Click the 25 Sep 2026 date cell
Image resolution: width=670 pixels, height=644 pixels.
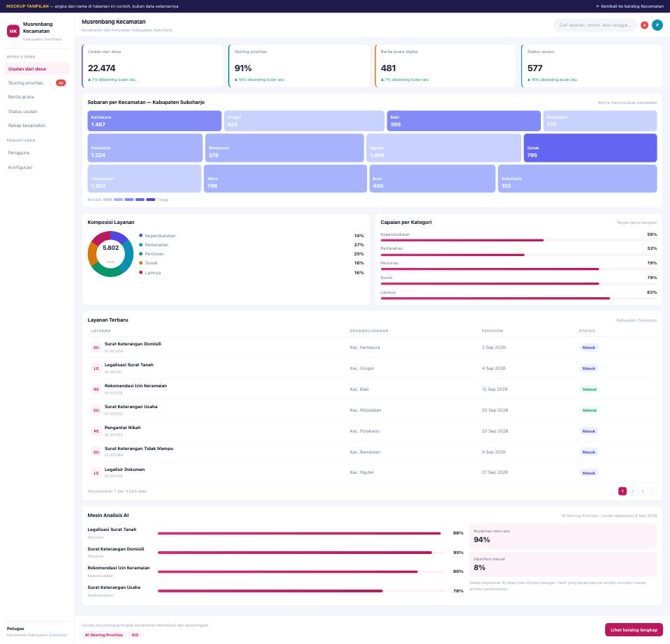click(x=495, y=431)
